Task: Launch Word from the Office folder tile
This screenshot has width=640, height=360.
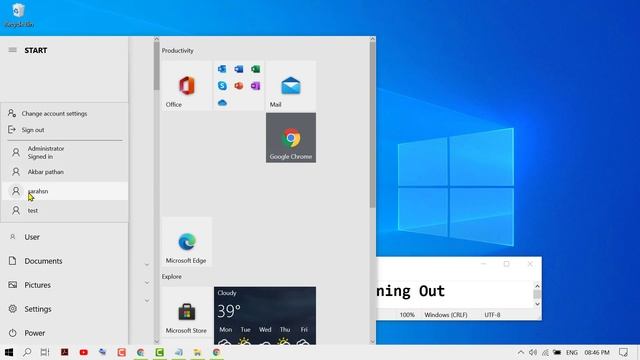Action: 239,69
